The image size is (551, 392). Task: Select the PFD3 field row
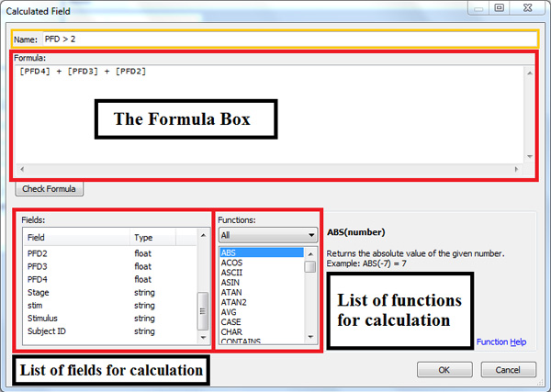[110, 266]
